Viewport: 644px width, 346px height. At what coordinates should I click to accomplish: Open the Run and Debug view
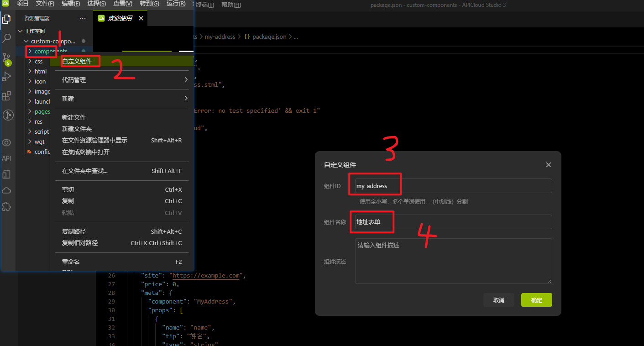(6, 77)
